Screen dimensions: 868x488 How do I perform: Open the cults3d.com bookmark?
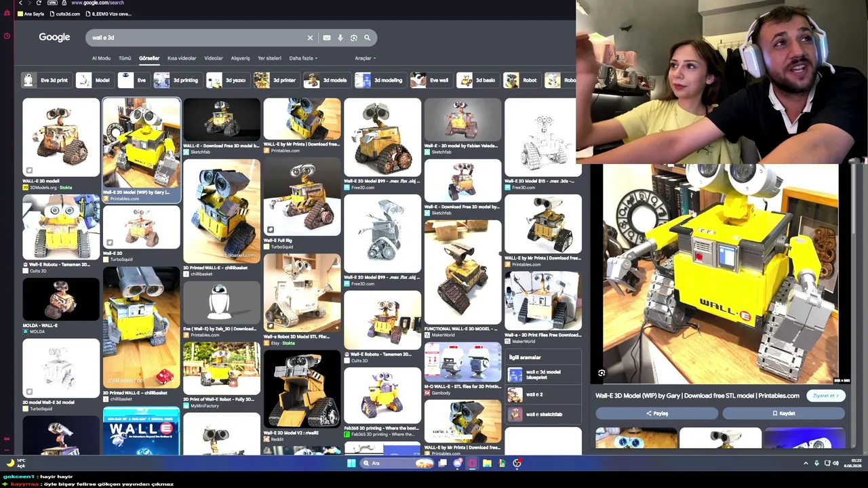pyautogui.click(x=64, y=14)
